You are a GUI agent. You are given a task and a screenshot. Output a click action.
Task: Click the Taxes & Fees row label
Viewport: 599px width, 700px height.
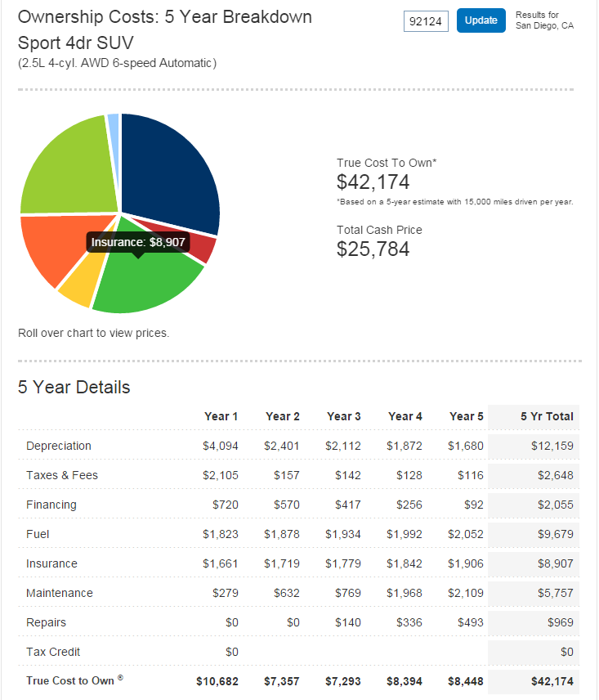(62, 475)
